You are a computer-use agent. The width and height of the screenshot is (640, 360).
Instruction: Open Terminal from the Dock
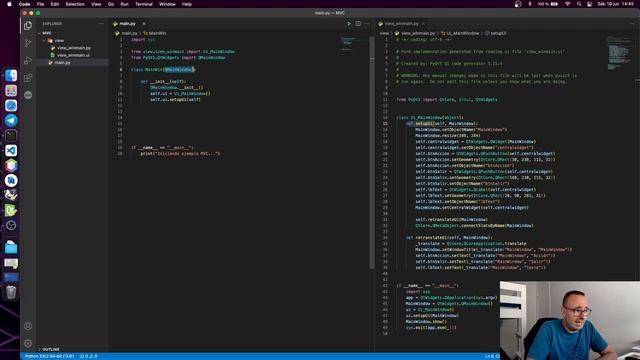point(11,136)
